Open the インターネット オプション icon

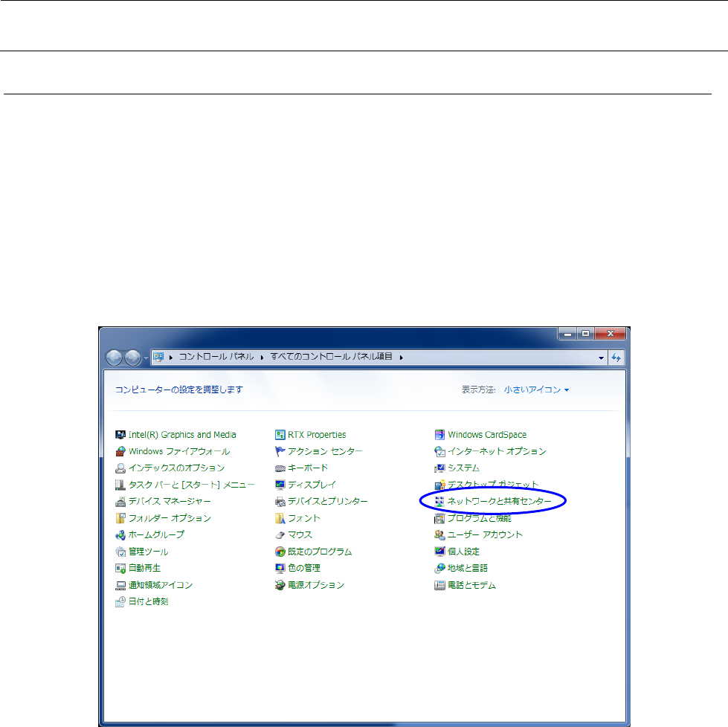point(439,451)
